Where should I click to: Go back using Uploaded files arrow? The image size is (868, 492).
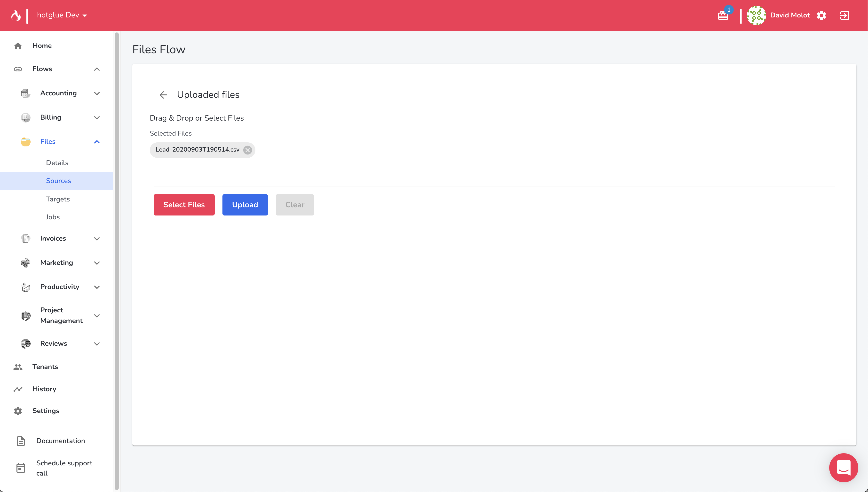pyautogui.click(x=163, y=95)
